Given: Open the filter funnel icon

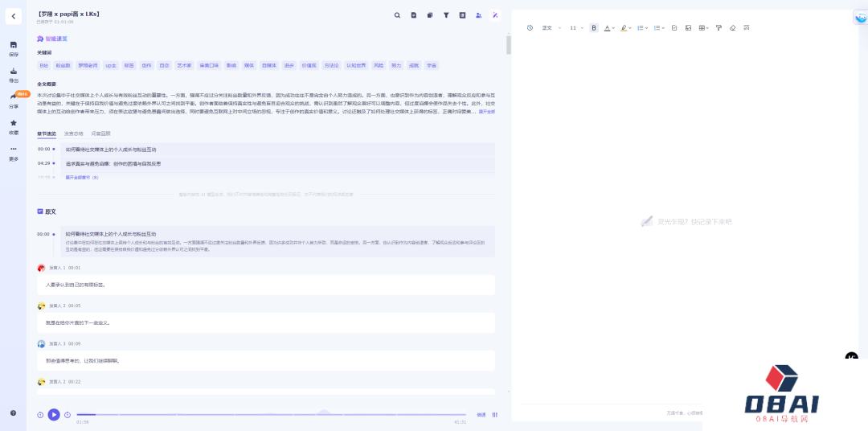Looking at the screenshot, I should (446, 15).
